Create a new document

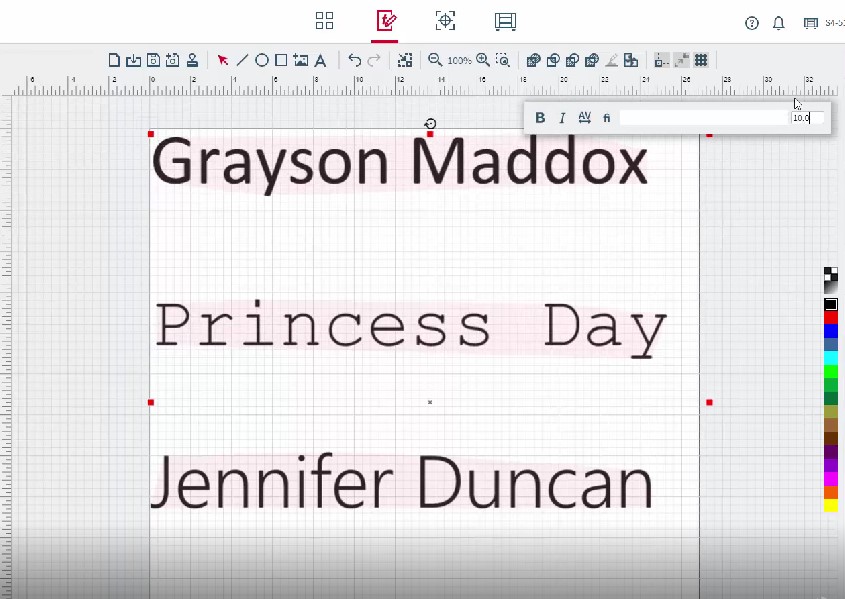[x=114, y=60]
